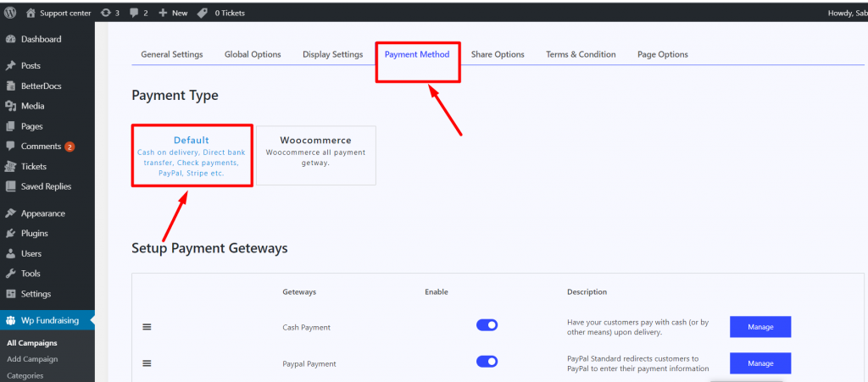Click the Enable column header
The height and width of the screenshot is (382, 868).
click(437, 292)
